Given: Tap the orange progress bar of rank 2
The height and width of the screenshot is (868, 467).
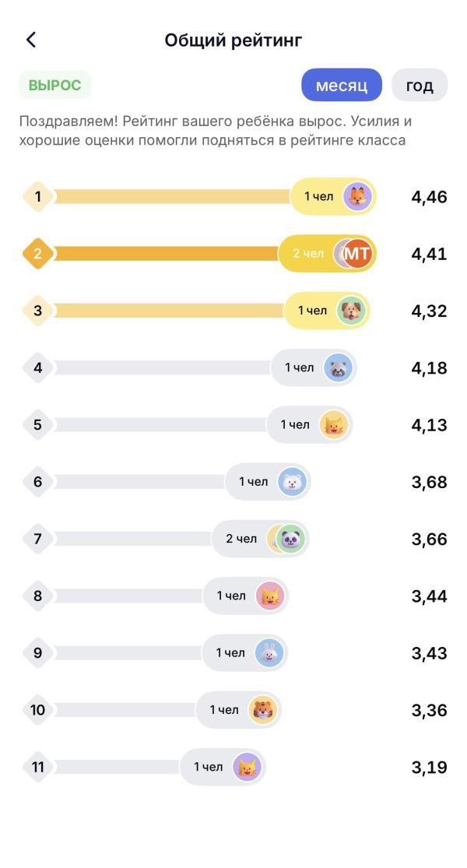Looking at the screenshot, I should click(166, 254).
